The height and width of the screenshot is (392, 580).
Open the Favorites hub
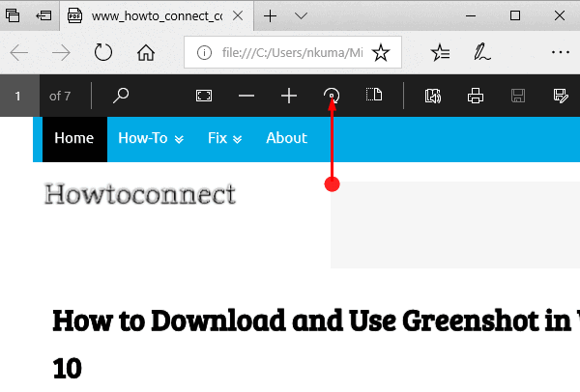pyautogui.click(x=440, y=52)
